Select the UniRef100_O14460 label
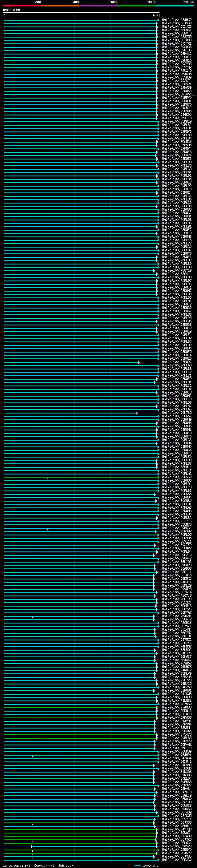Screen dimensions: 197x868 (x=177, y=809)
